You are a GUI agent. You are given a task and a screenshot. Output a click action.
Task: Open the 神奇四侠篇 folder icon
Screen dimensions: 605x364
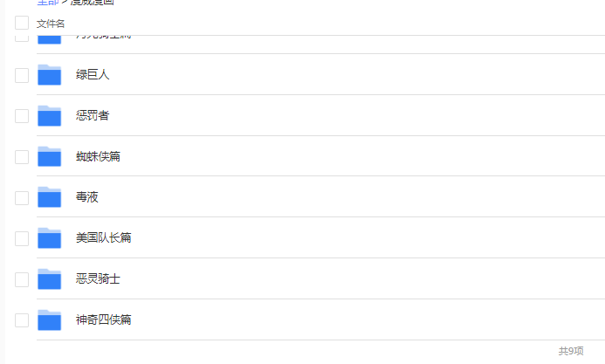tap(49, 320)
